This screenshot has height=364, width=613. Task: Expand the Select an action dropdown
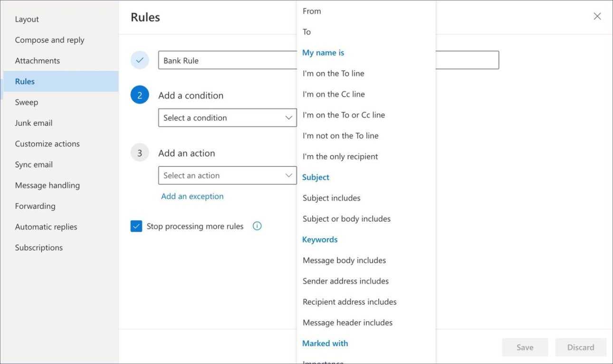(227, 176)
